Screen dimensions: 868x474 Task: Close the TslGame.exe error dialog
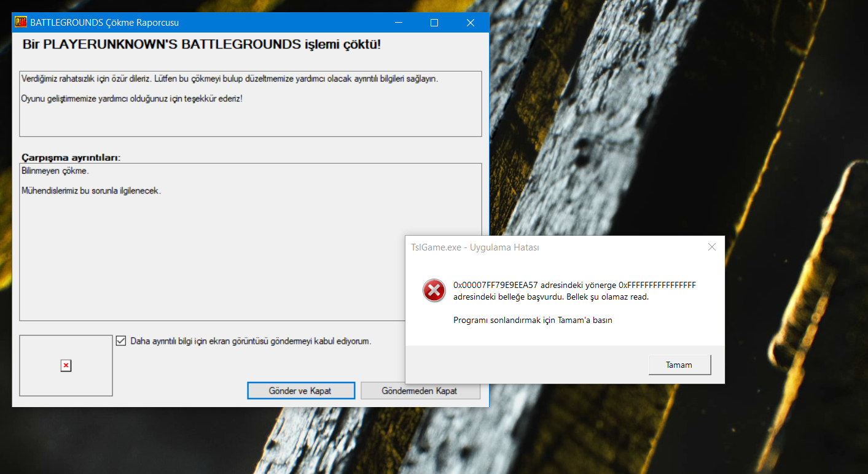712,247
